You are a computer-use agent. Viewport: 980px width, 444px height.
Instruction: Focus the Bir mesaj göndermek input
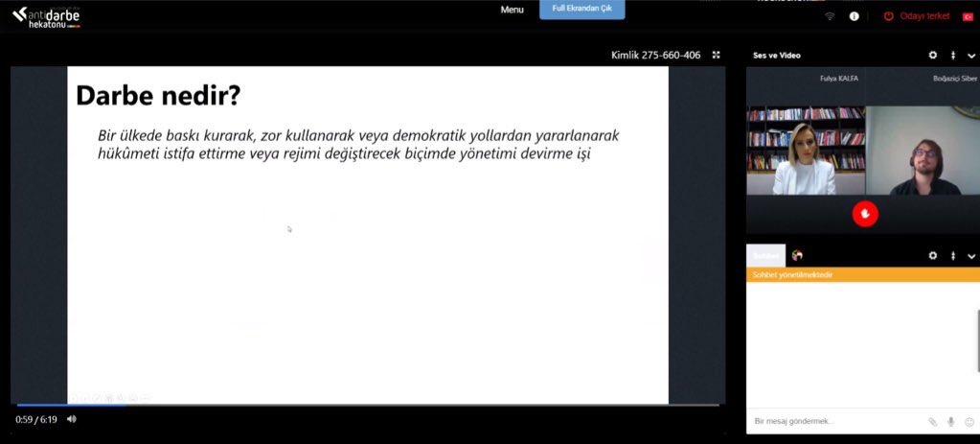(834, 422)
